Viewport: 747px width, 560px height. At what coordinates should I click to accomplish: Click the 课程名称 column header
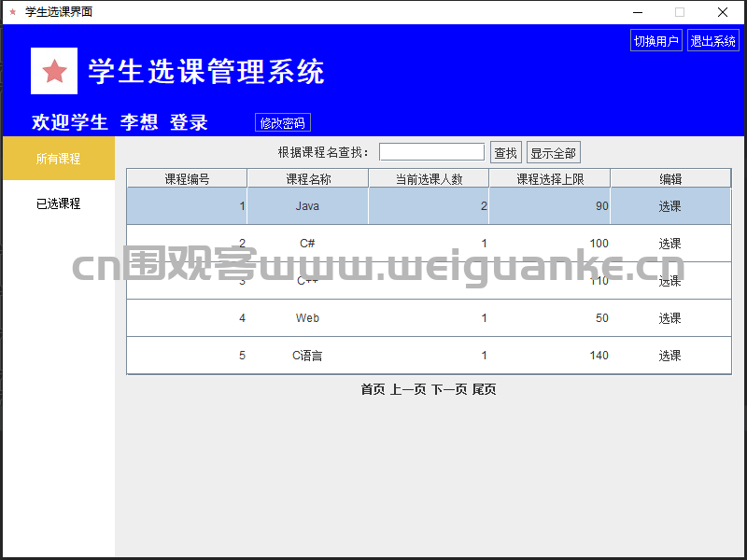(308, 178)
